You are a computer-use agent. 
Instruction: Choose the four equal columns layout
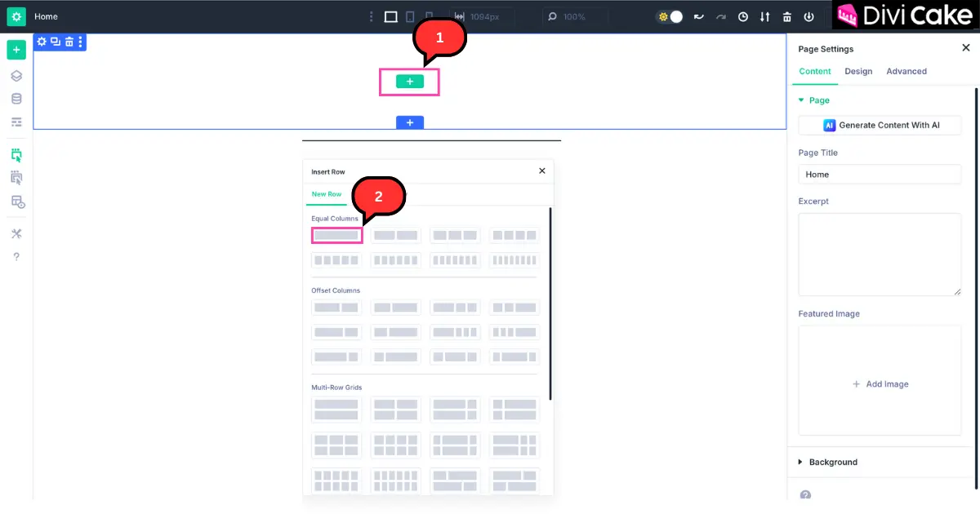pyautogui.click(x=514, y=235)
